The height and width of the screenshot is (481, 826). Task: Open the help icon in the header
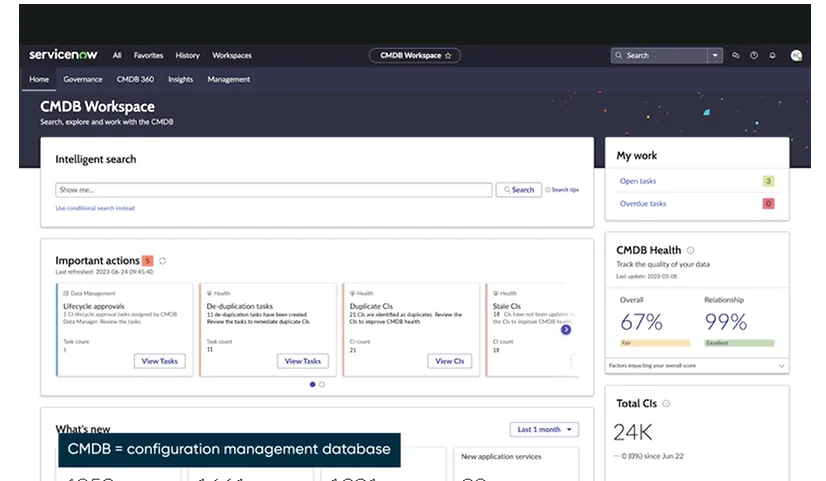point(754,56)
